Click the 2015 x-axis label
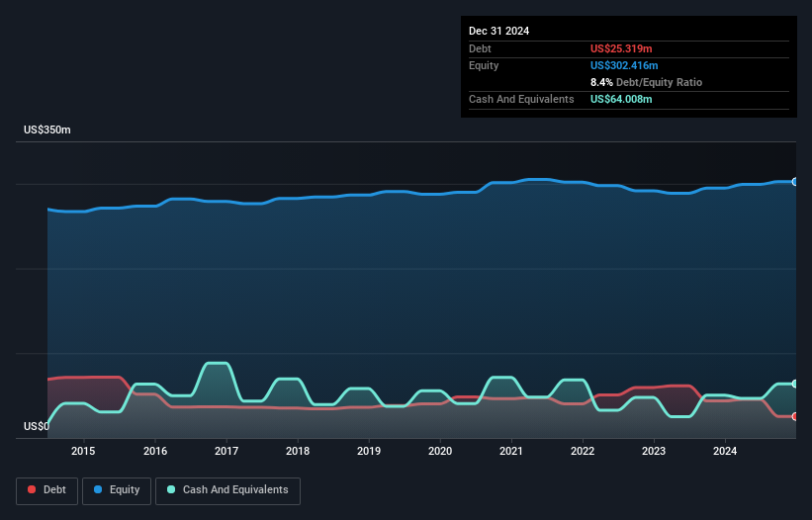This screenshot has height=520, width=812. tap(83, 451)
